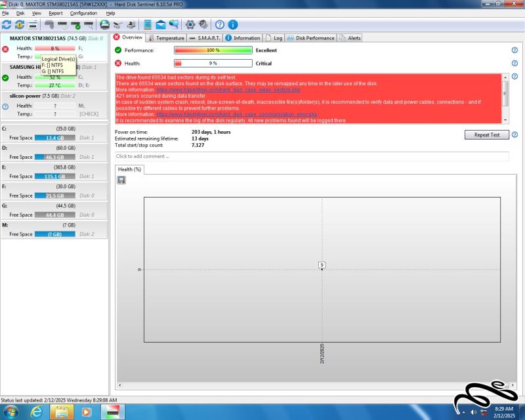The height and width of the screenshot is (420, 525).
Task: Click message box scroll down arrow
Action: tap(505, 120)
